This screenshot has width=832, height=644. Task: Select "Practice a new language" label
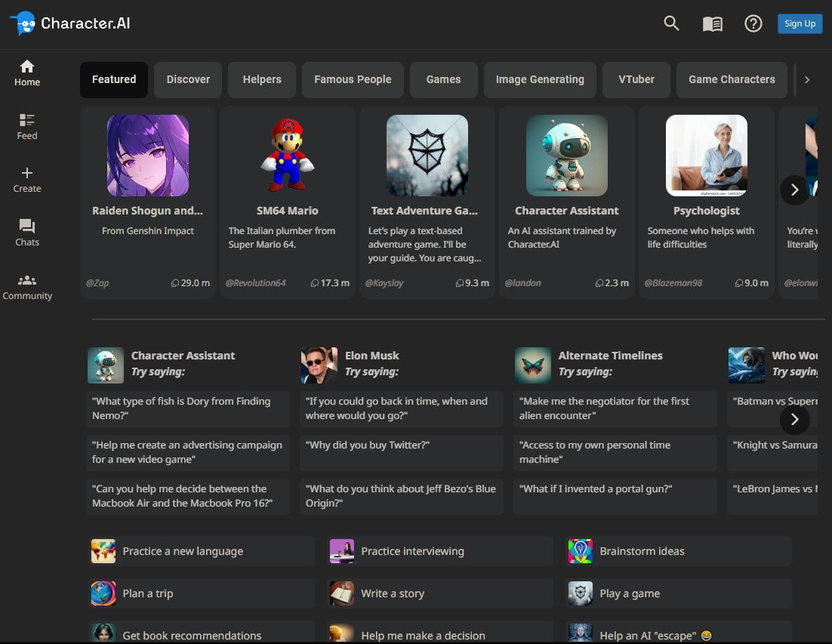tap(183, 551)
